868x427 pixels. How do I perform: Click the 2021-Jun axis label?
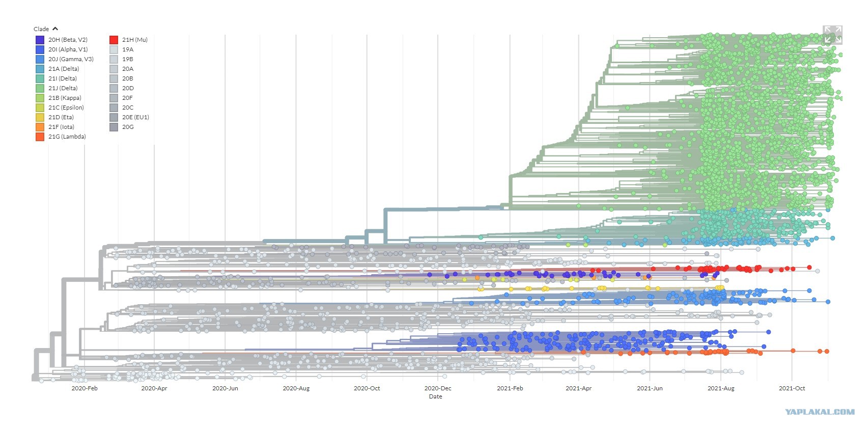coord(650,388)
